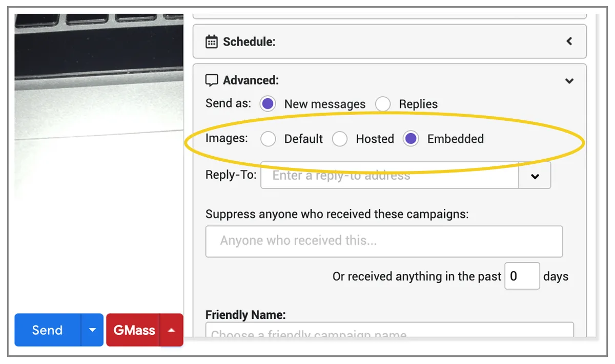Select Replies radio button
This screenshot has height=364, width=615.
click(x=382, y=104)
